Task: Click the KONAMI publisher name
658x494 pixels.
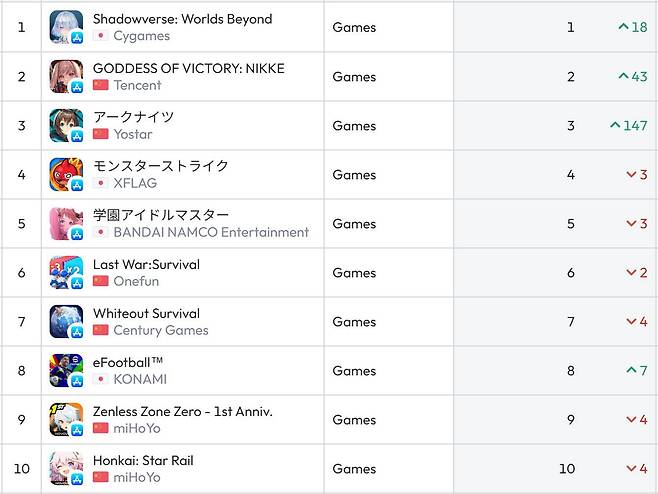Action: [x=140, y=379]
